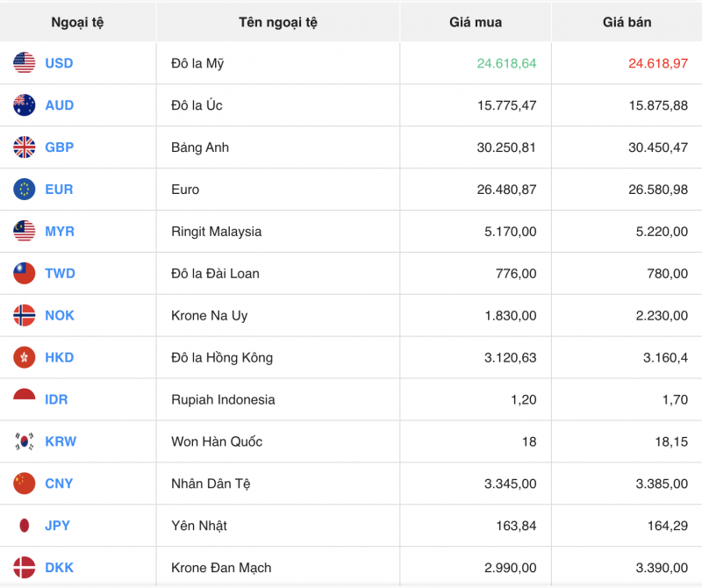Click the EUR European Union flag icon
This screenshot has height=588, width=702.
click(x=24, y=190)
